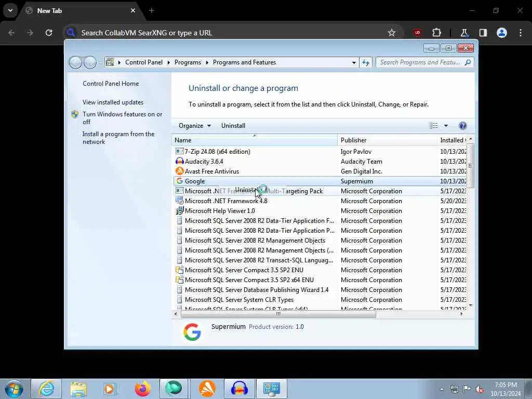
Task: Click the horizontal scrollbar thumb in list
Action: pyautogui.click(x=278, y=314)
